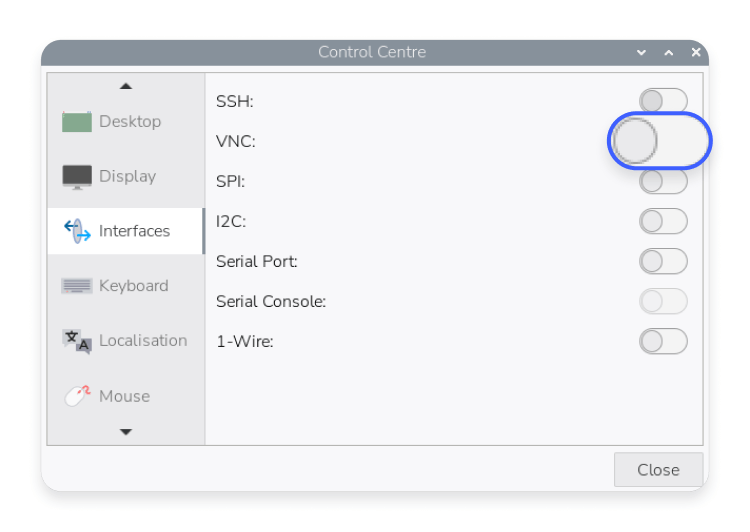Image resolution: width=750 pixels, height=532 pixels.
Task: Open the Desktop settings tab
Action: (x=126, y=122)
